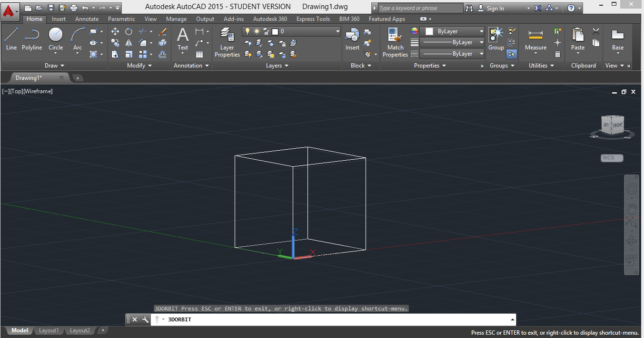The image size is (644, 338).
Task: Click the [Top] view control label
Action: [x=16, y=91]
